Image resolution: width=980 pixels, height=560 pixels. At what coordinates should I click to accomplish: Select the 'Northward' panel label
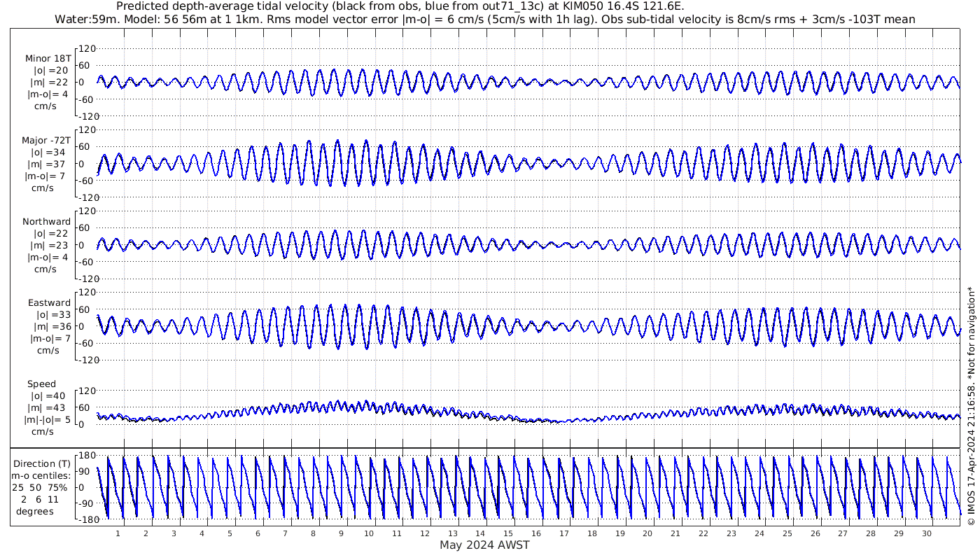pyautogui.click(x=47, y=222)
